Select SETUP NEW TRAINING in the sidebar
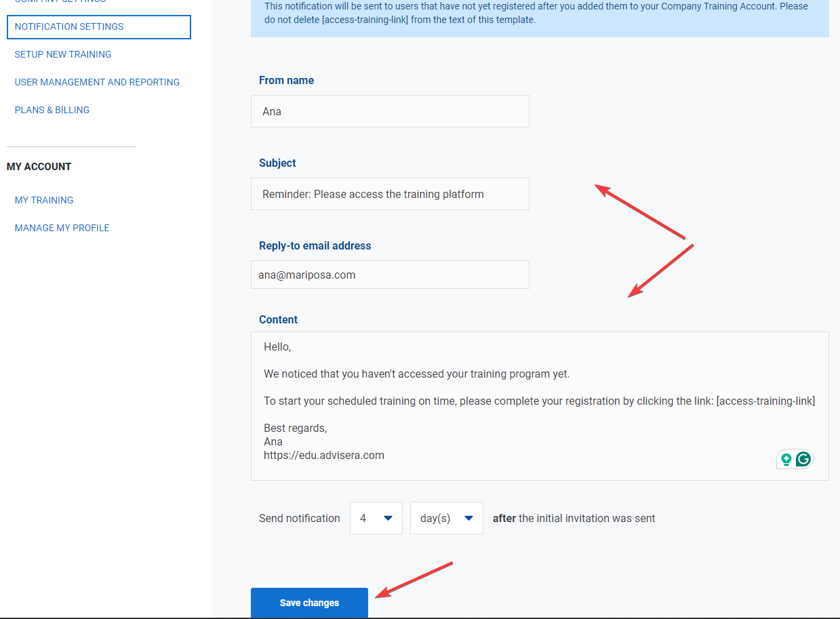Image resolution: width=840 pixels, height=619 pixels. pos(62,54)
